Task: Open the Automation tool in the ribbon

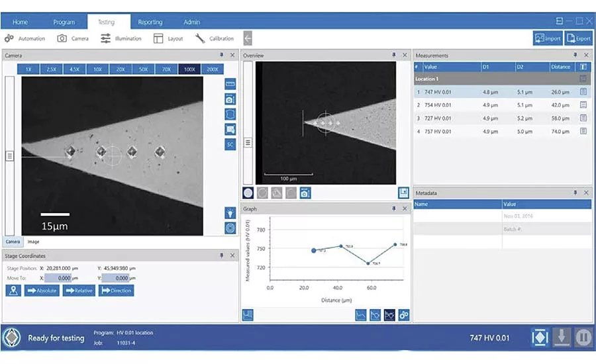Action: point(25,38)
